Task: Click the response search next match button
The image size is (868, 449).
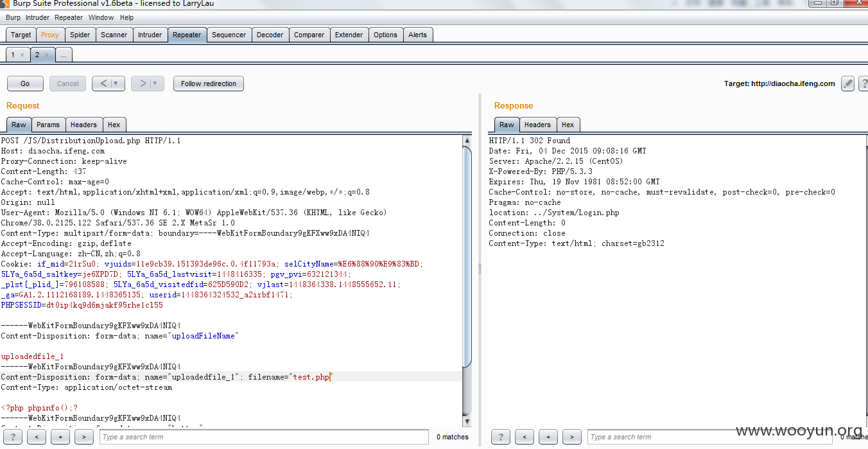Action: click(x=572, y=437)
